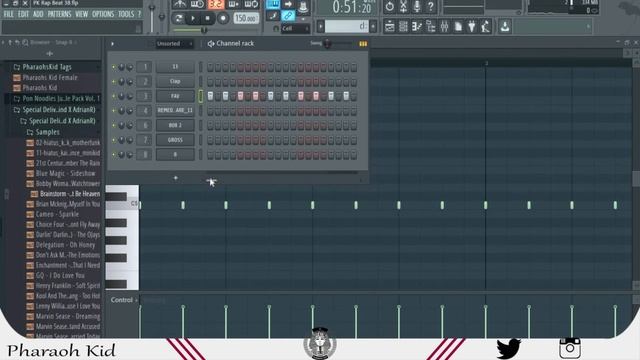Open the PATTERNS menu
Viewport: 640px width, 360px height.
59,14
